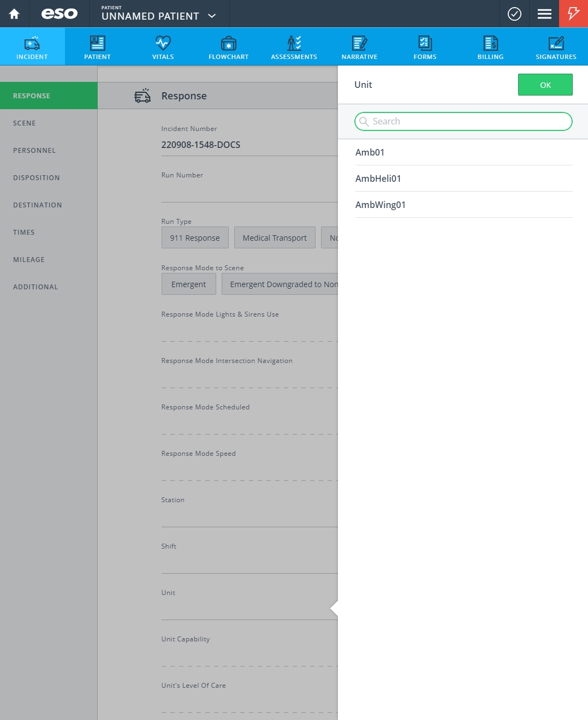Image resolution: width=588 pixels, height=720 pixels.
Task: Open the Vitals heartbeat icon
Action: [163, 43]
